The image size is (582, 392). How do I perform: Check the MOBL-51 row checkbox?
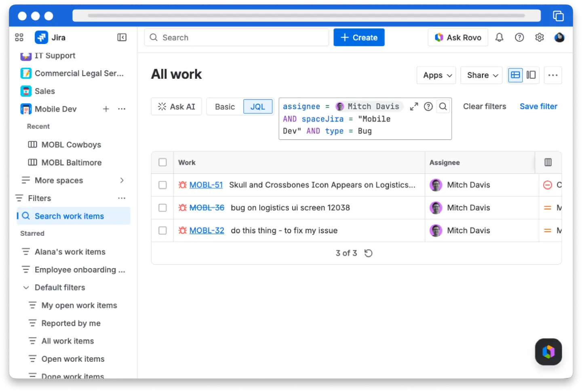tap(162, 185)
